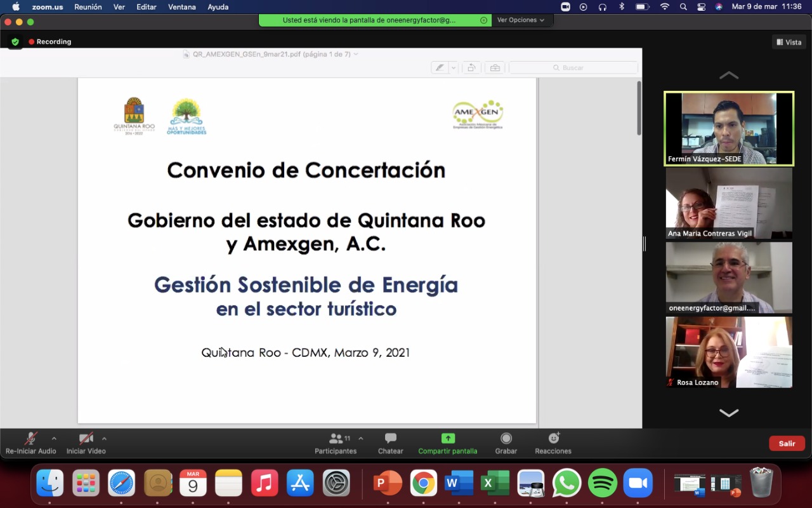Select Ana Maria Contreras Vigil video thumbnail
The image size is (812, 508).
[729, 203]
